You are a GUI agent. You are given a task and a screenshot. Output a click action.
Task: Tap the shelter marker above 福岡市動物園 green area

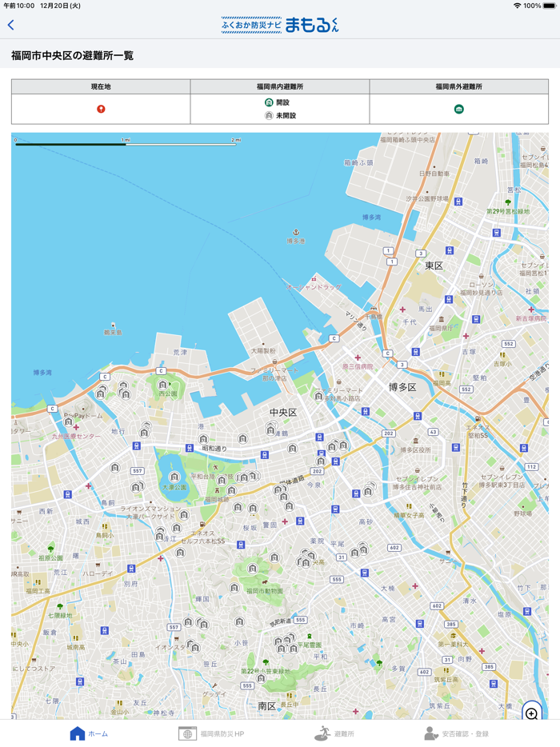253,569
